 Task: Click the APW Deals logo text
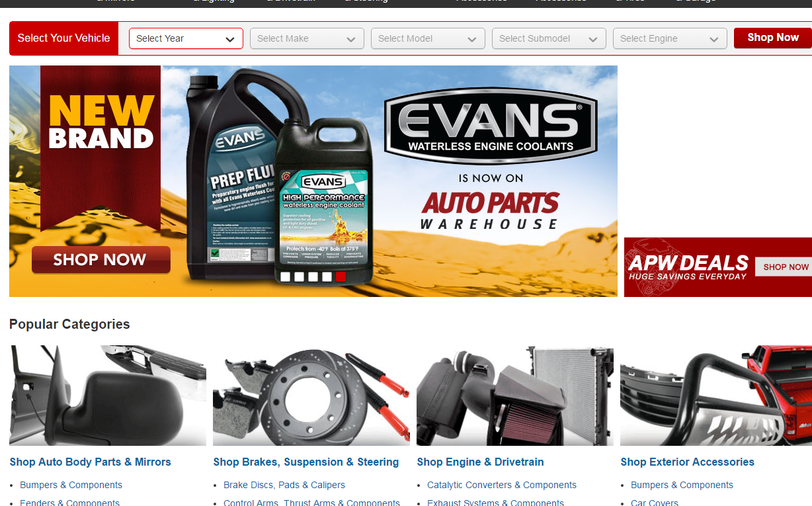click(688, 267)
